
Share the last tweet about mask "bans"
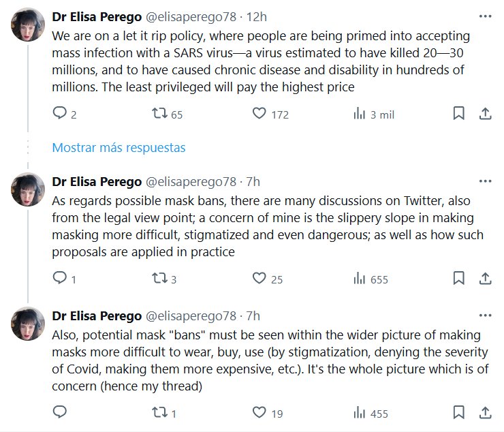point(486,412)
